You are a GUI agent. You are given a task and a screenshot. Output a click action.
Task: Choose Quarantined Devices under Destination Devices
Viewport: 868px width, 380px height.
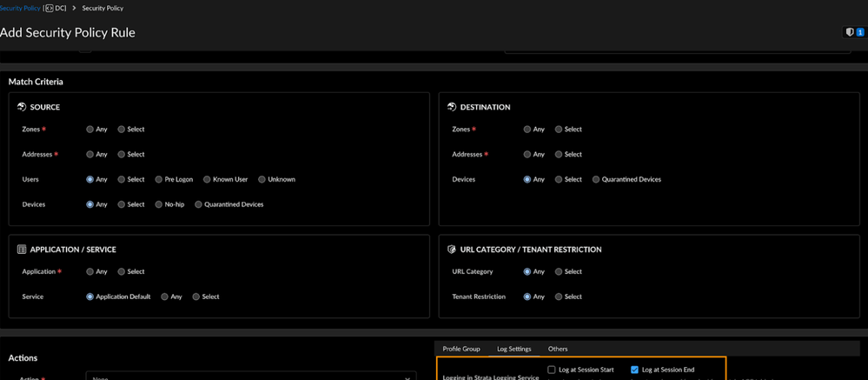(x=596, y=179)
